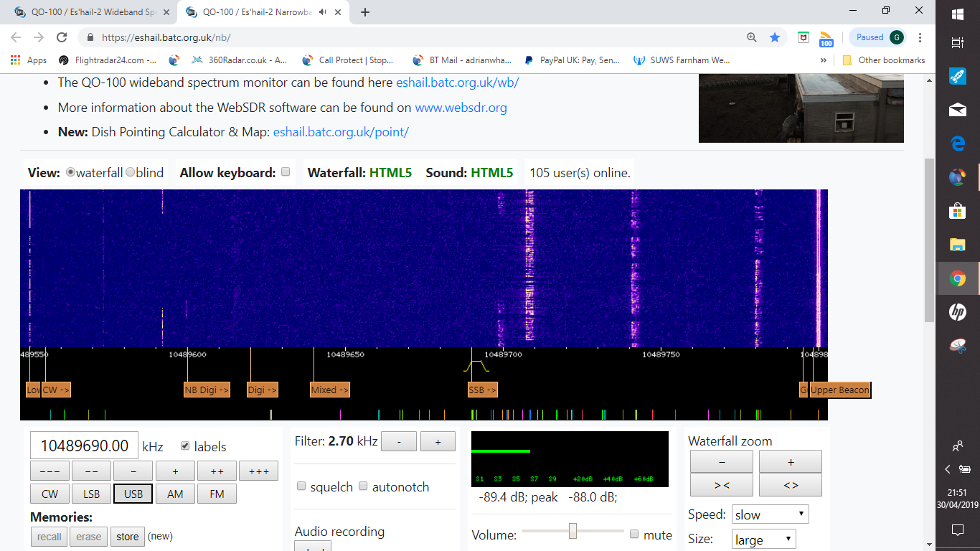The image size is (980, 551).
Task: Open Chrome's three-dot menu
Action: pos(920,37)
